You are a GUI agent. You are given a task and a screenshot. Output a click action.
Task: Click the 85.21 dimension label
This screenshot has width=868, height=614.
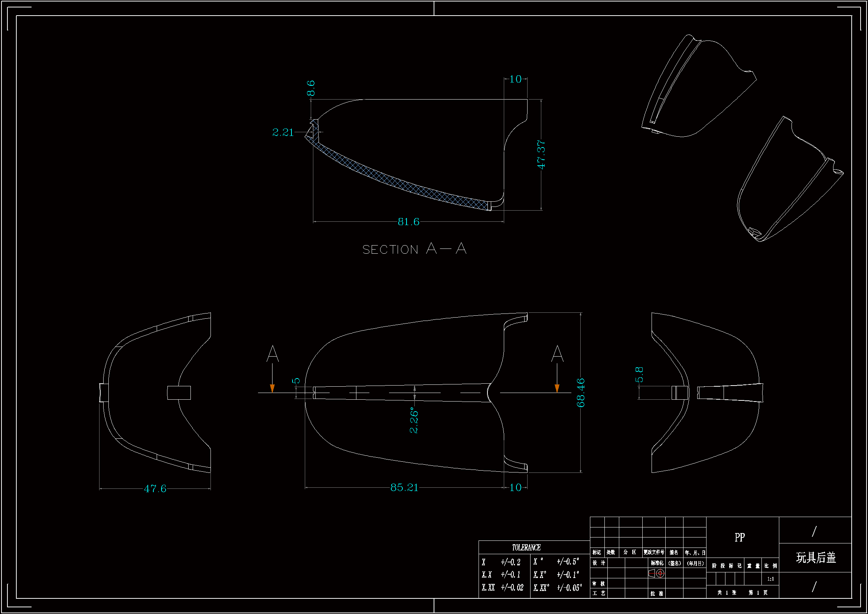pos(404,487)
